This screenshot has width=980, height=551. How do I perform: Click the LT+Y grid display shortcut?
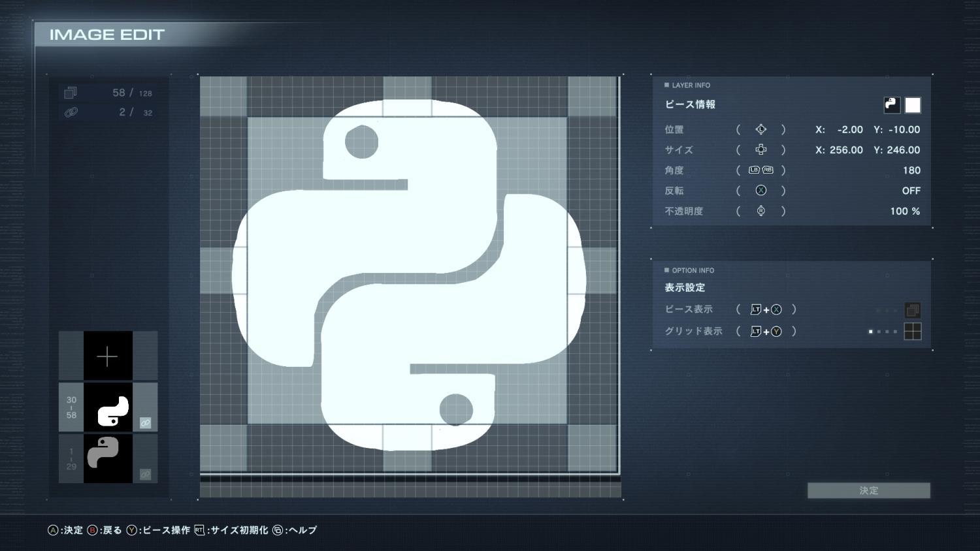(766, 331)
